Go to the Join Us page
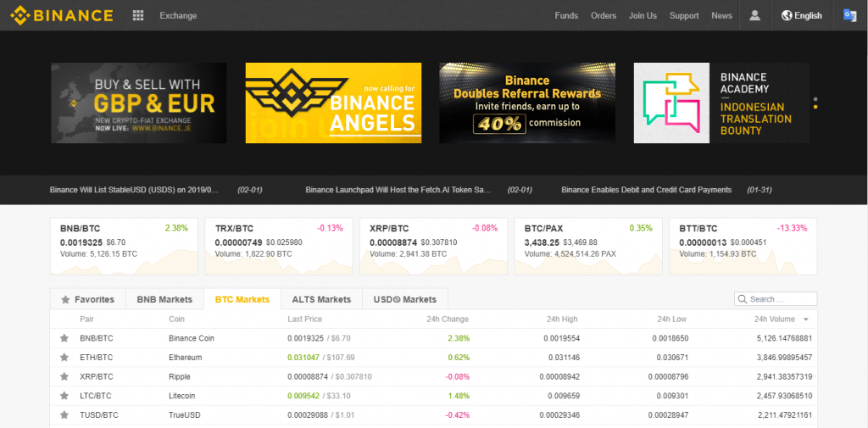Viewport: 868px width, 428px height. pos(643,15)
